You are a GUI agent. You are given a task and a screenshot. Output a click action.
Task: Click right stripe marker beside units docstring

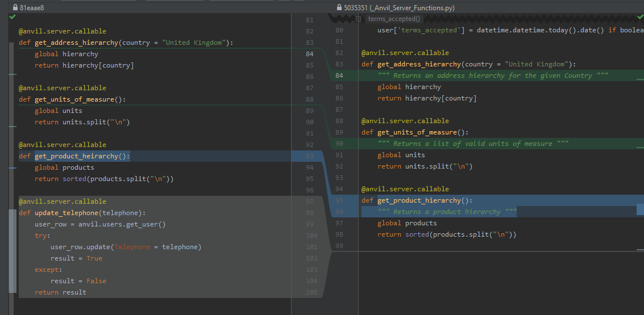(640, 147)
